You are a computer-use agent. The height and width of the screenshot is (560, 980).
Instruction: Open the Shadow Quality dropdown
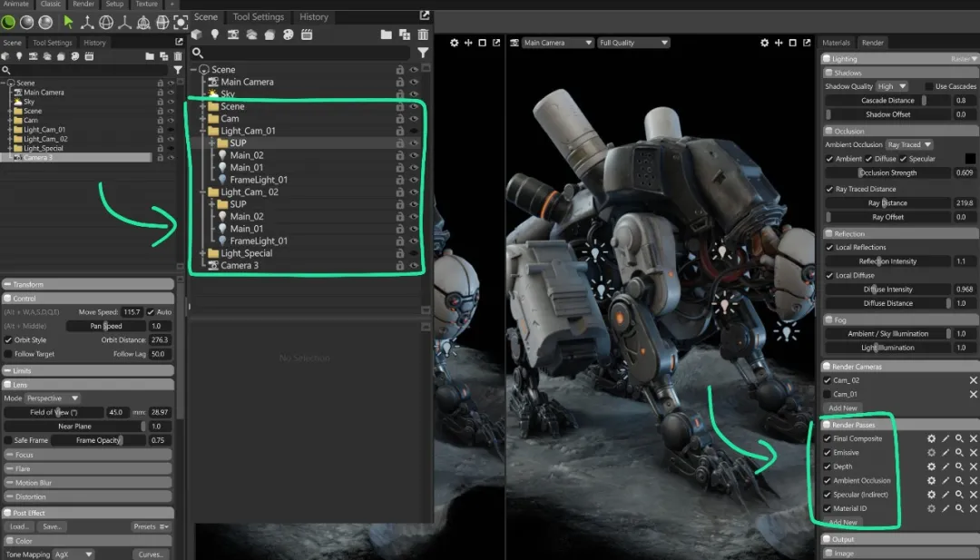[x=889, y=86]
